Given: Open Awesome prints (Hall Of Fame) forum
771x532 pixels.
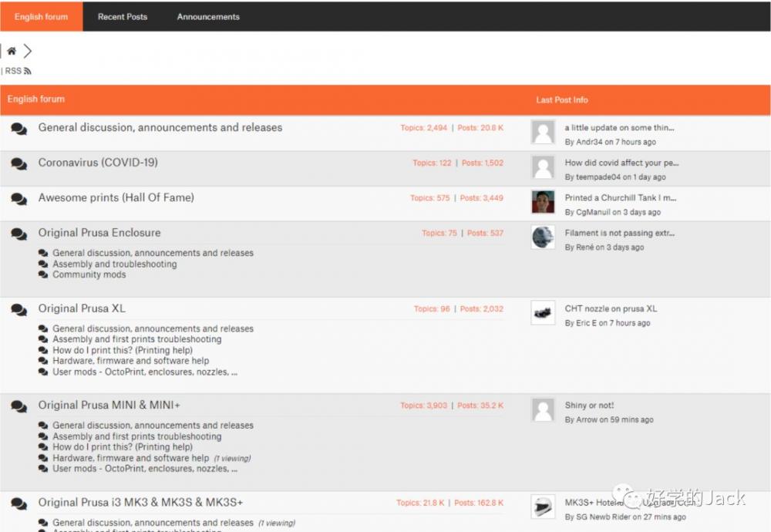Looking at the screenshot, I should click(116, 197).
